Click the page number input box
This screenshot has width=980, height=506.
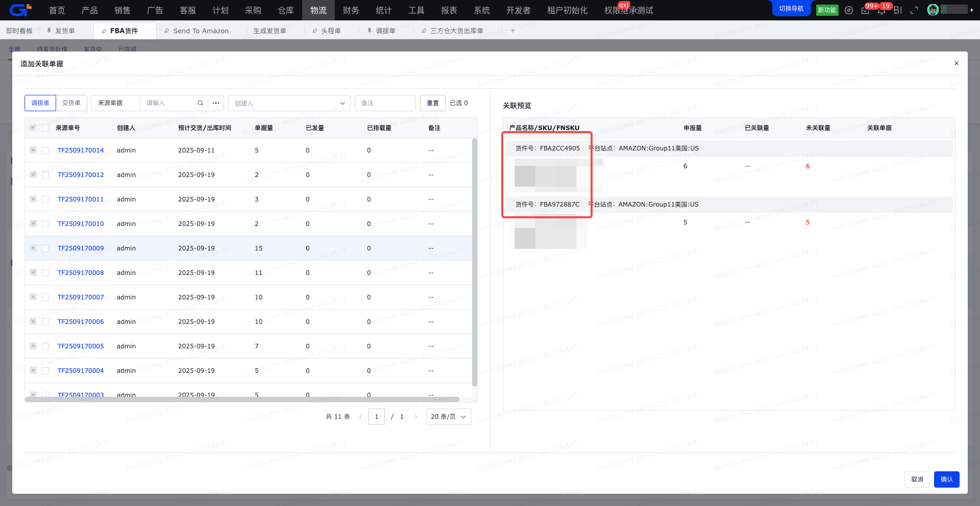(377, 417)
